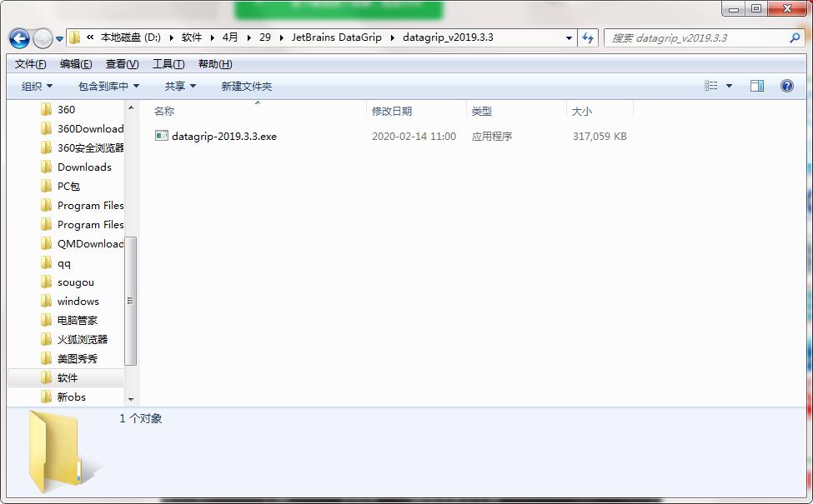Image resolution: width=813 pixels, height=504 pixels.
Task: Open the 帮助(H) menu
Action: coord(215,63)
